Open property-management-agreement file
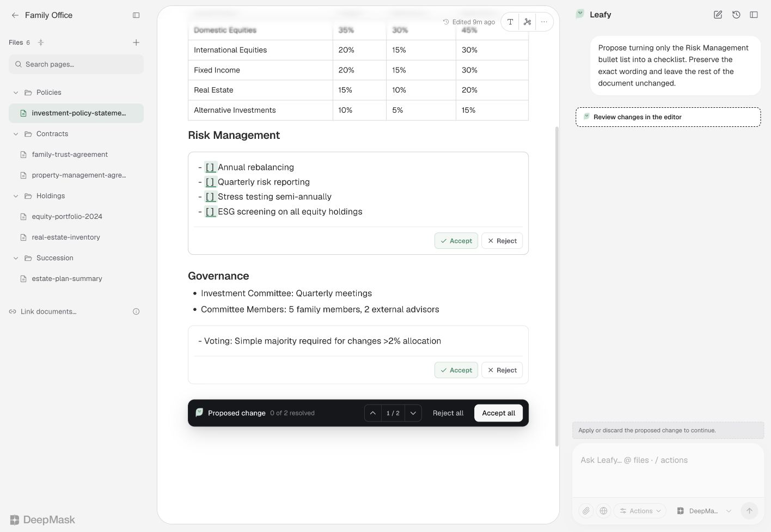The height and width of the screenshot is (532, 771). pyautogui.click(x=76, y=175)
